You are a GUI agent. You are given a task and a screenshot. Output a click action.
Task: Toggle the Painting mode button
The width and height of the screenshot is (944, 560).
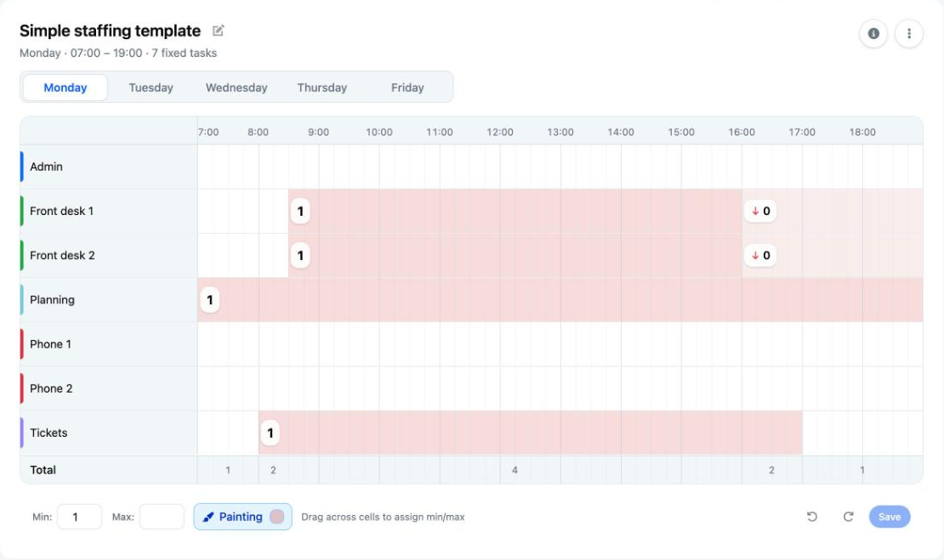[x=242, y=517]
